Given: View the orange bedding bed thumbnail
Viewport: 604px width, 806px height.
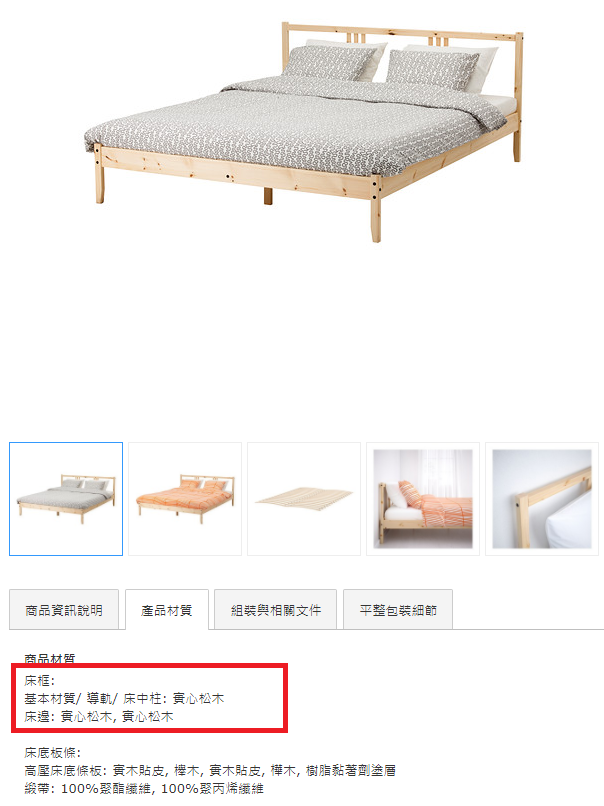Looking at the screenshot, I should click(x=185, y=499).
